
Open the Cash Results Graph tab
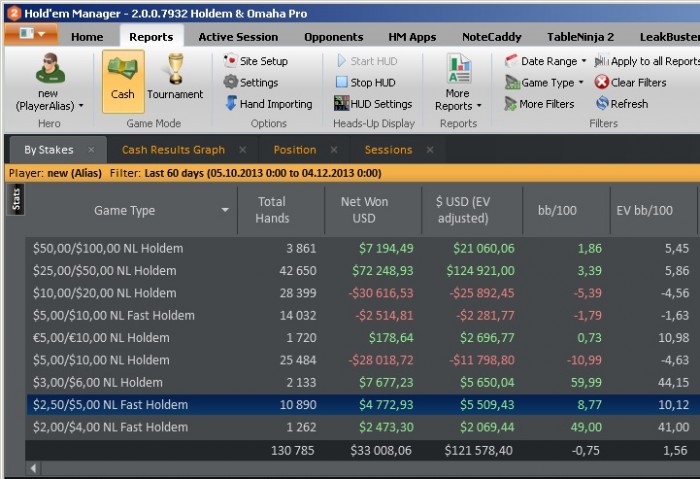(x=173, y=150)
